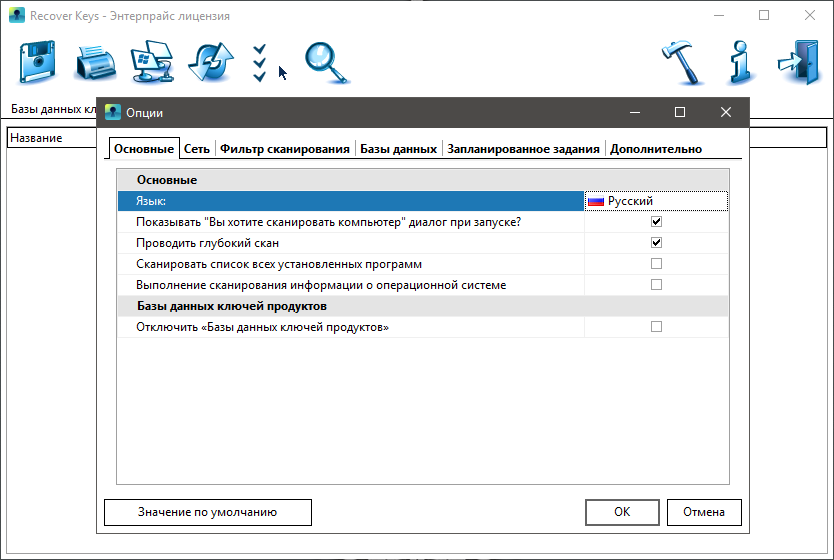Image resolution: width=834 pixels, height=560 pixels.
Task: Check Отключить «Базы данных ключей продуктов»
Action: [656, 327]
